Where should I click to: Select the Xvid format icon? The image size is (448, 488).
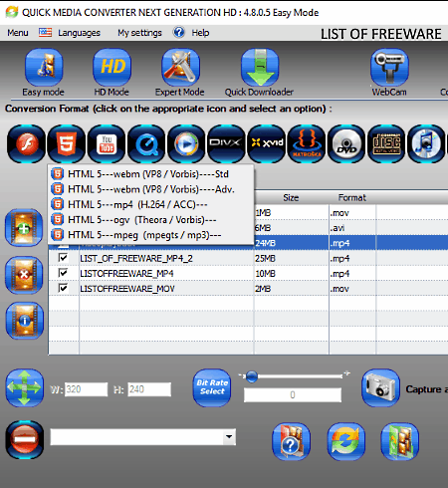(267, 143)
